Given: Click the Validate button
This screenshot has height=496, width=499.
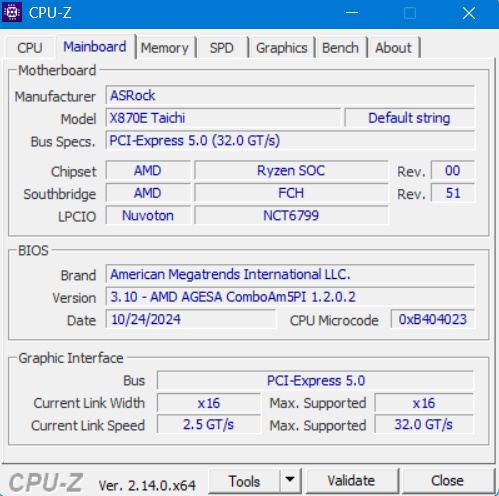Looking at the screenshot, I should (351, 481).
